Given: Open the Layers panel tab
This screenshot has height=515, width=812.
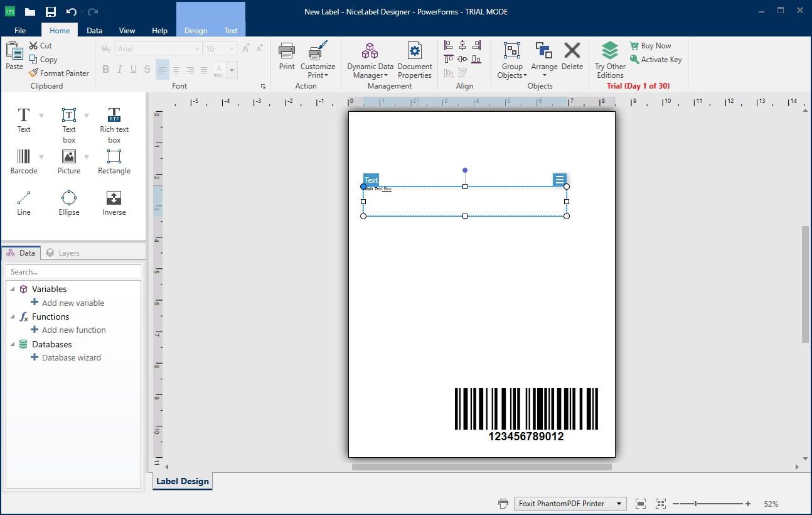Looking at the screenshot, I should [63, 253].
